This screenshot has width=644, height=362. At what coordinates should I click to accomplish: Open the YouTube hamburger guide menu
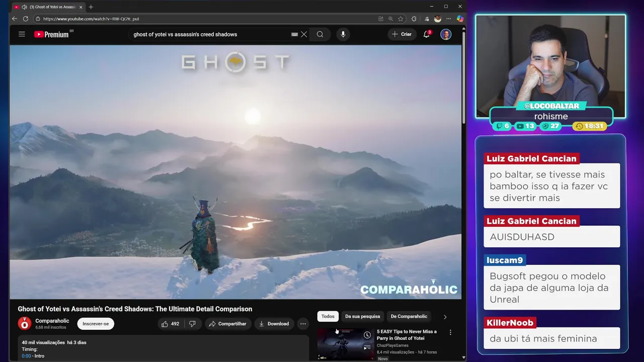tap(22, 34)
